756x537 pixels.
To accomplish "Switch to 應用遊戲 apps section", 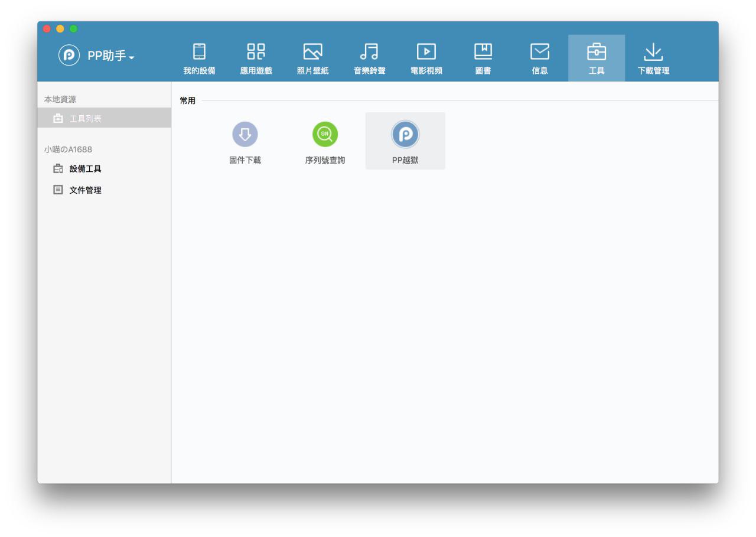I will pos(256,59).
